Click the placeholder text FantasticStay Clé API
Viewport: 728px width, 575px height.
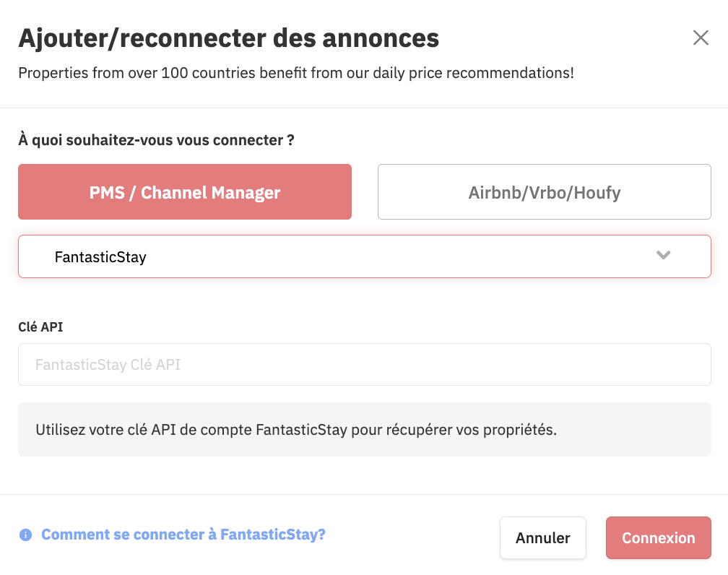(108, 365)
